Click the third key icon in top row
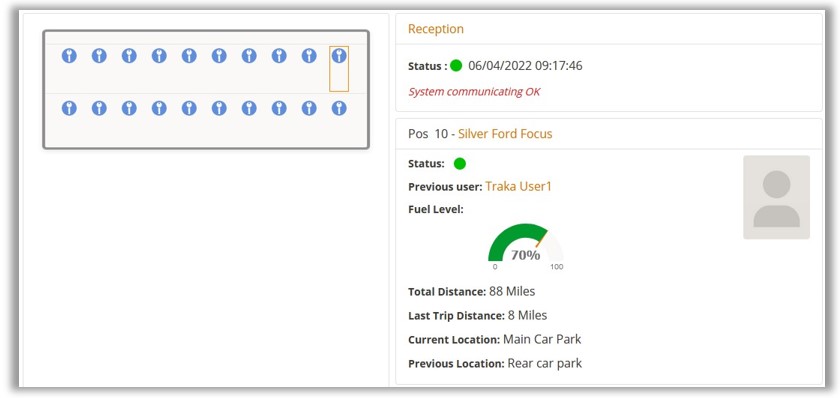The width and height of the screenshot is (840, 398). (129, 56)
